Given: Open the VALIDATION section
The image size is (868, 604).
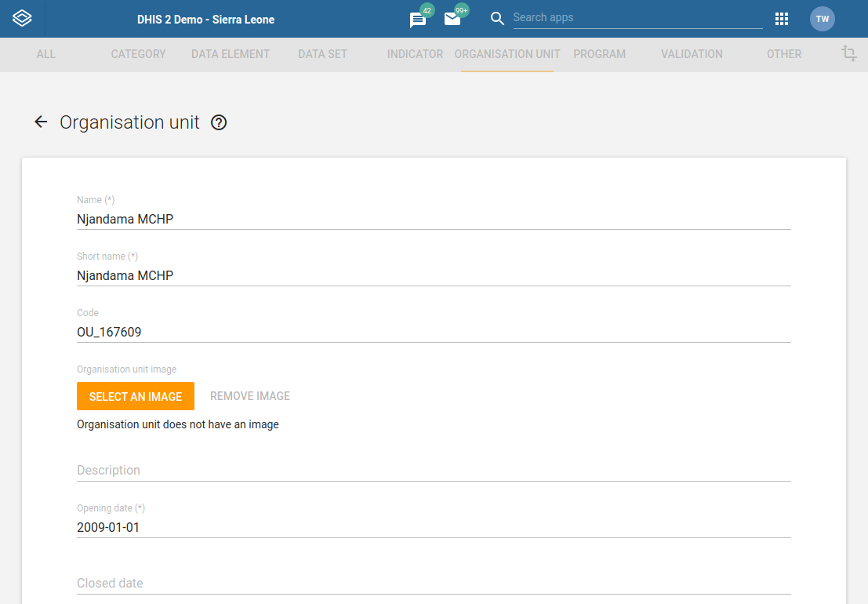Looking at the screenshot, I should point(691,54).
